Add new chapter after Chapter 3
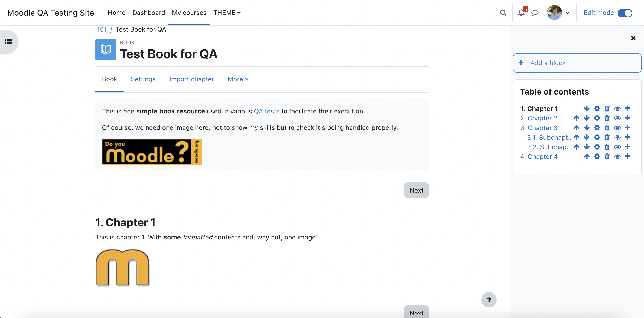 pos(628,128)
